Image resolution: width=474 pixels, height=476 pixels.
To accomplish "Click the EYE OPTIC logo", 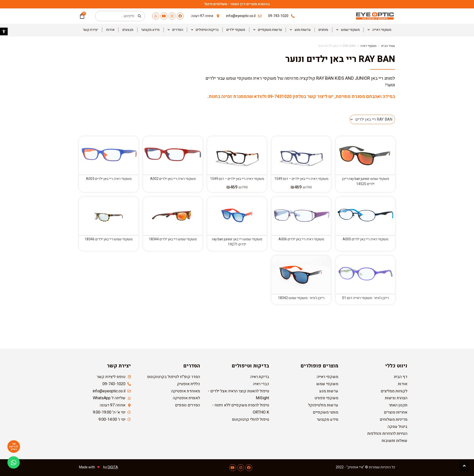I will 375,16.
